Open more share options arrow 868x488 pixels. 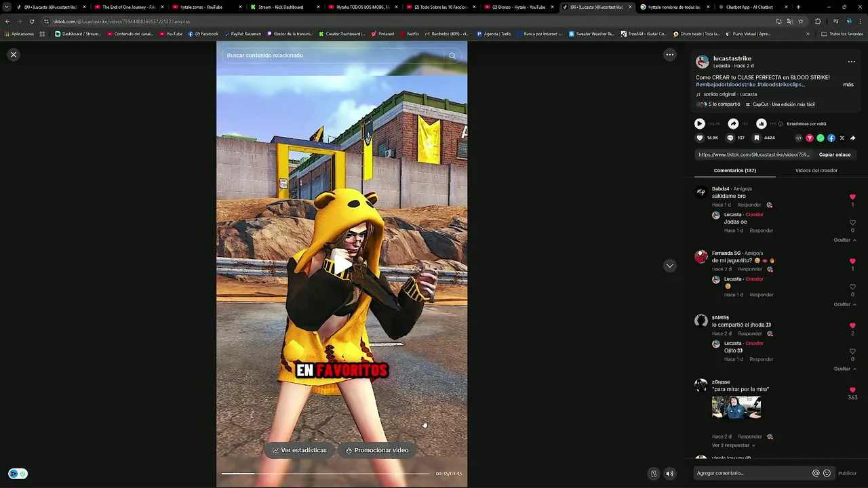tap(853, 138)
